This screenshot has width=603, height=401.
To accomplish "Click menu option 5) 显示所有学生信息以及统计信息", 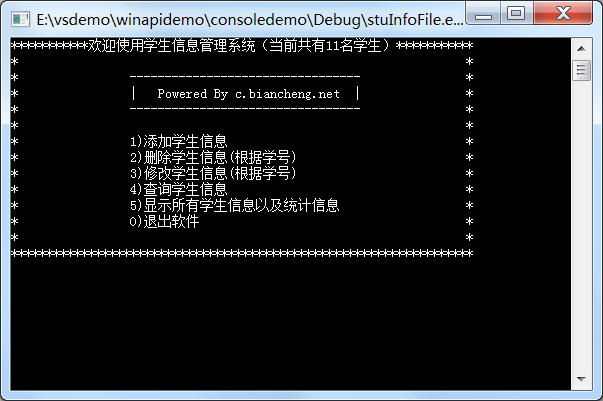I will pyautogui.click(x=235, y=205).
